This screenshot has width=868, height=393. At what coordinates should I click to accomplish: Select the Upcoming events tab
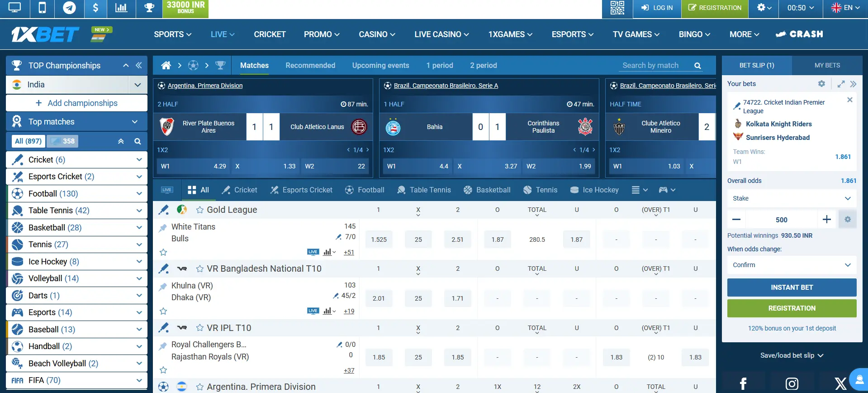380,66
